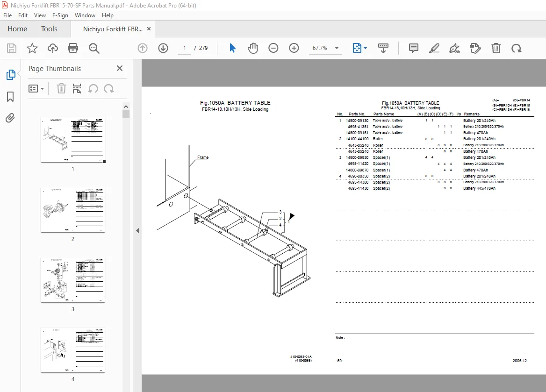
Task: Bookmark the file with the star icon
Action: coord(32,48)
